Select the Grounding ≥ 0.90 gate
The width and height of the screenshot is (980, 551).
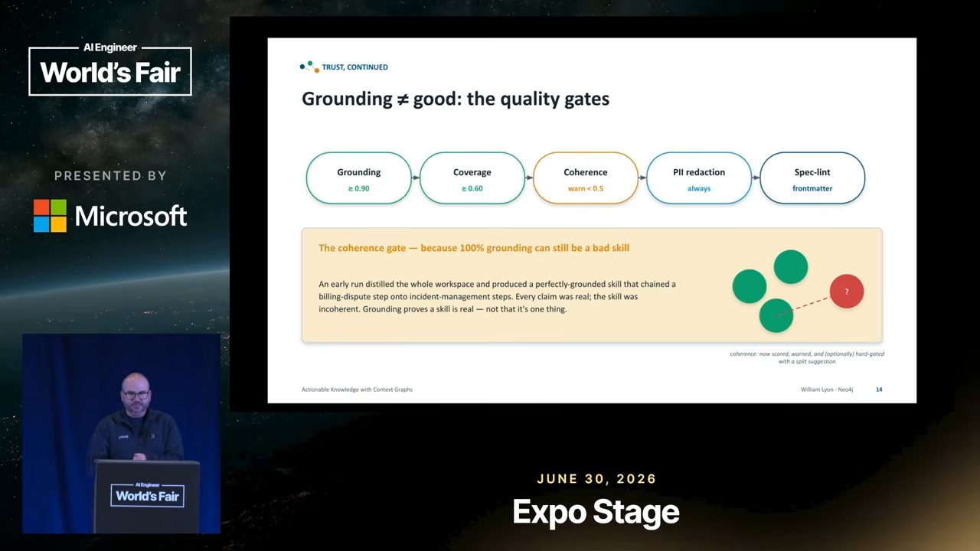coord(358,178)
